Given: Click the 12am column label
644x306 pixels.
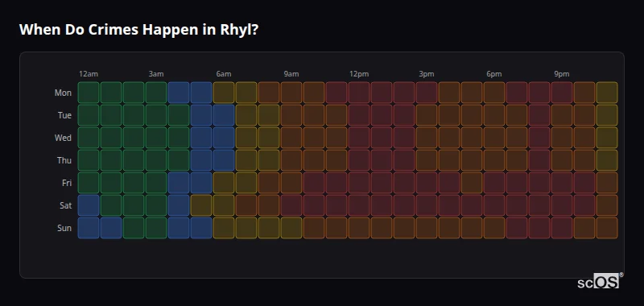Looking at the screenshot, I should click(89, 74).
